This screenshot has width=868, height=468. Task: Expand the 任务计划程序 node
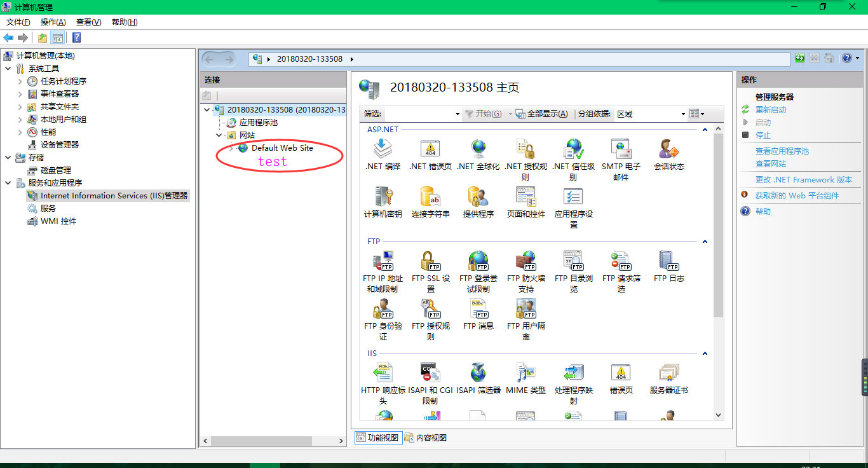coord(20,81)
